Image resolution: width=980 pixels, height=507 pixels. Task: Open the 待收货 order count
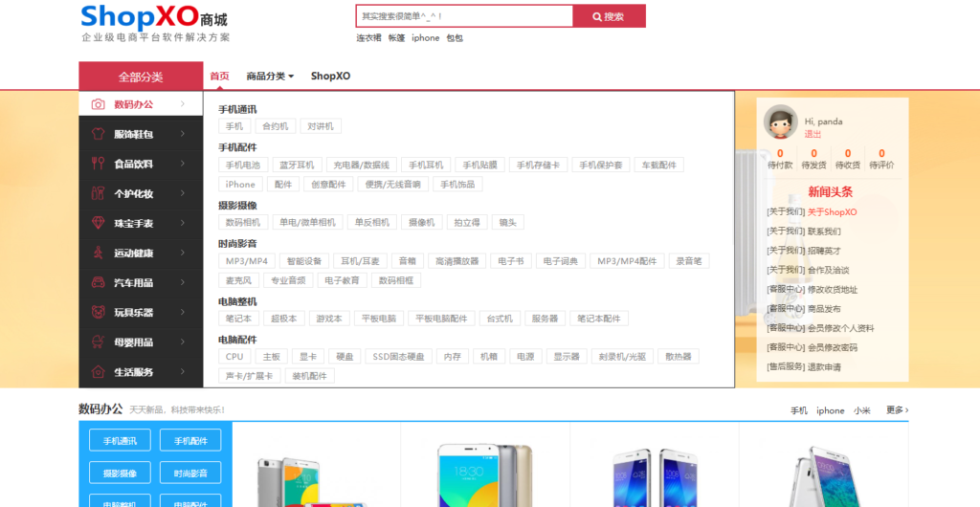(x=848, y=159)
